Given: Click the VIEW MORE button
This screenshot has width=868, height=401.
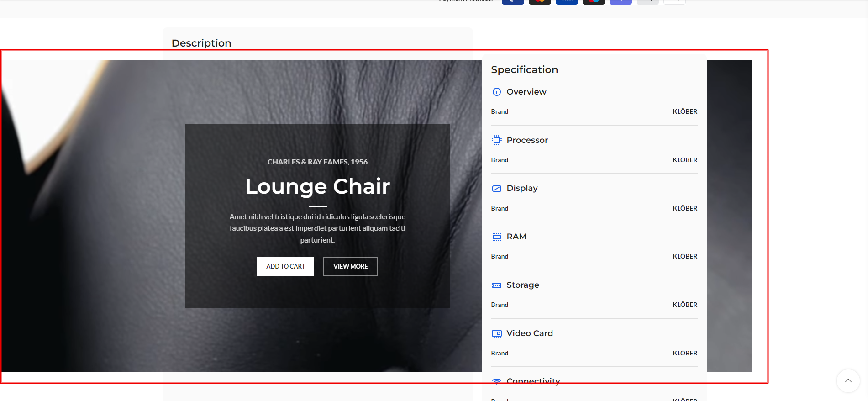Looking at the screenshot, I should tap(351, 266).
